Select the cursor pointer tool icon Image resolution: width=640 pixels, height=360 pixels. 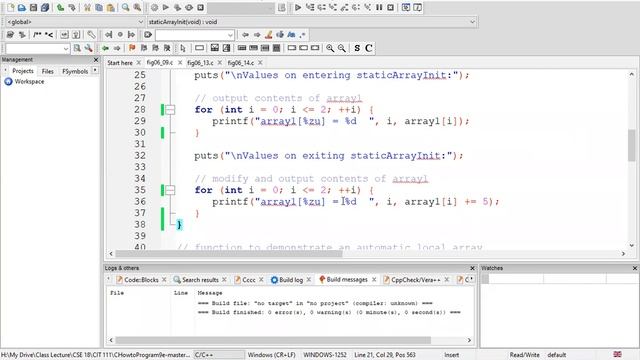pos(182,48)
